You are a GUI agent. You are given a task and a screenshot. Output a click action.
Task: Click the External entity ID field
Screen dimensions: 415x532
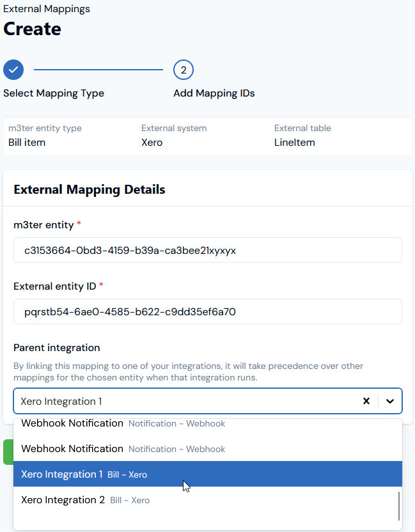(x=208, y=311)
